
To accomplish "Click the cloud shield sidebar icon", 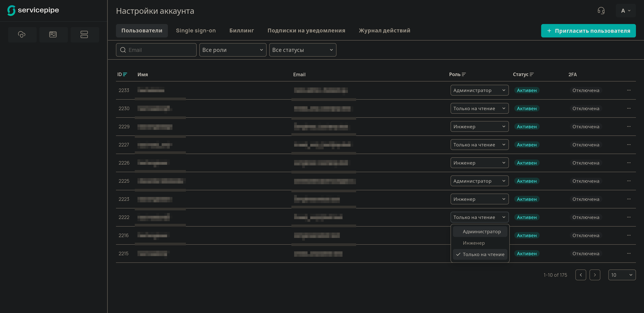I will 22,34.
